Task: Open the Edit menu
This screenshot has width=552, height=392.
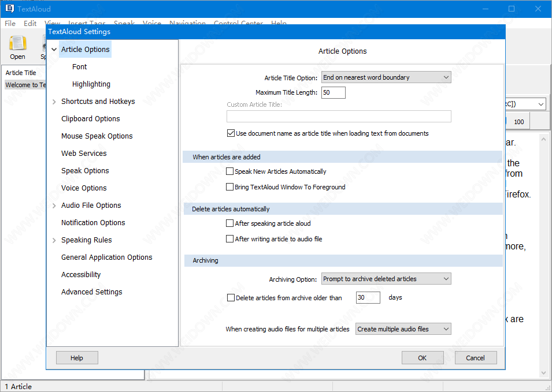Action: point(30,24)
